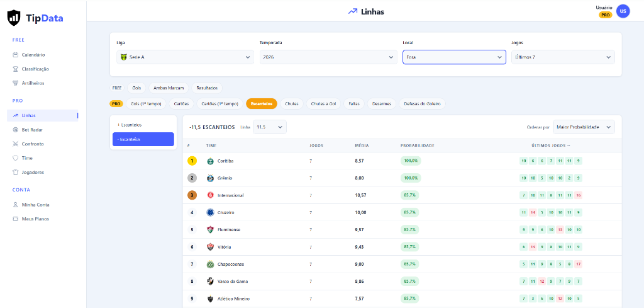This screenshot has width=644, height=308.
Task: Open the Linha 11,5 dropdown
Action: tap(269, 127)
